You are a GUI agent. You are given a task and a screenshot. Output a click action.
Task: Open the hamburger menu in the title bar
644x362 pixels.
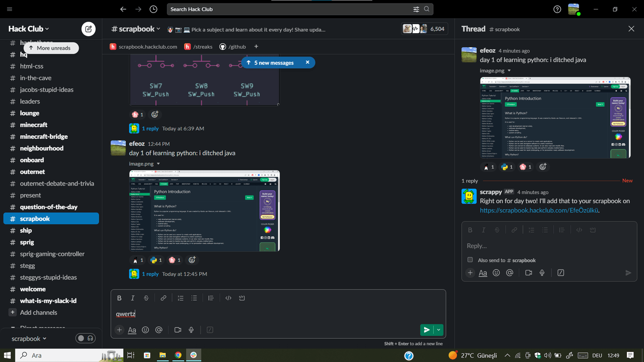[10, 9]
